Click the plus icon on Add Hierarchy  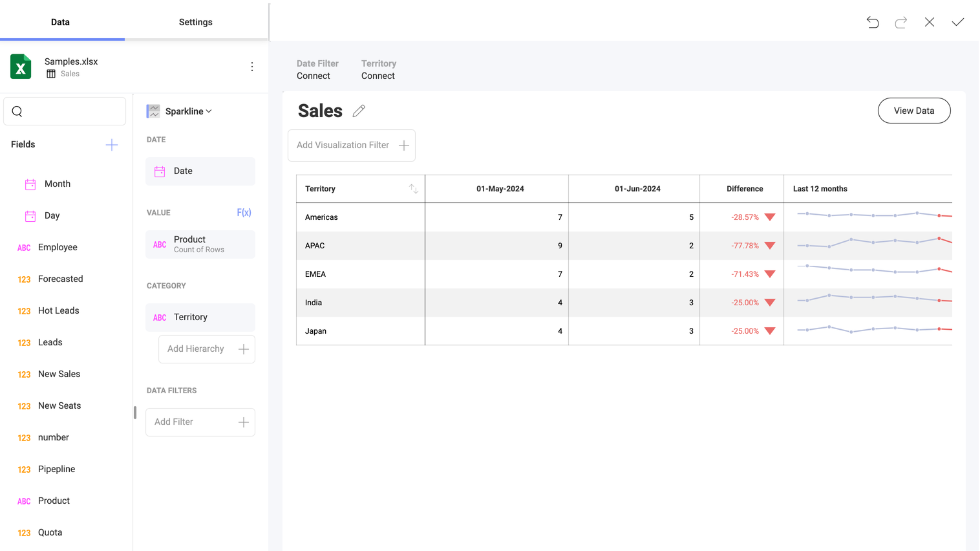coord(244,349)
